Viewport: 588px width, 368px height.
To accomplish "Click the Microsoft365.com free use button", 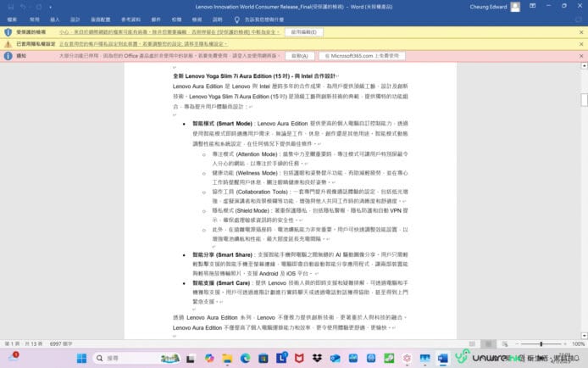I will 362,56.
